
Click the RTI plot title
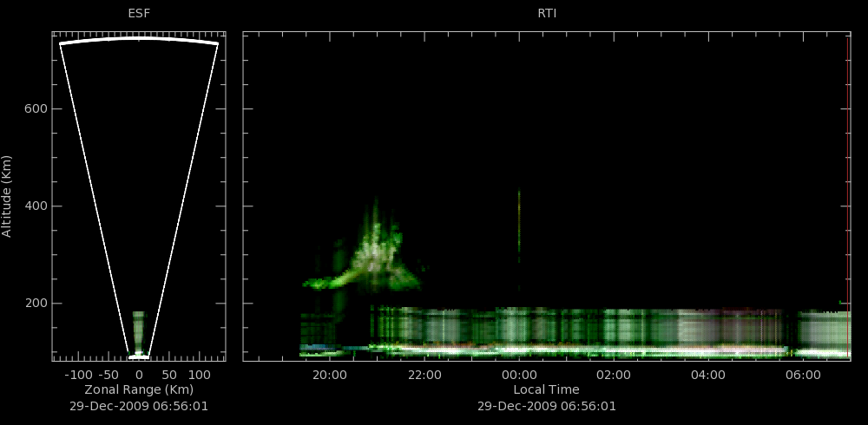(547, 13)
